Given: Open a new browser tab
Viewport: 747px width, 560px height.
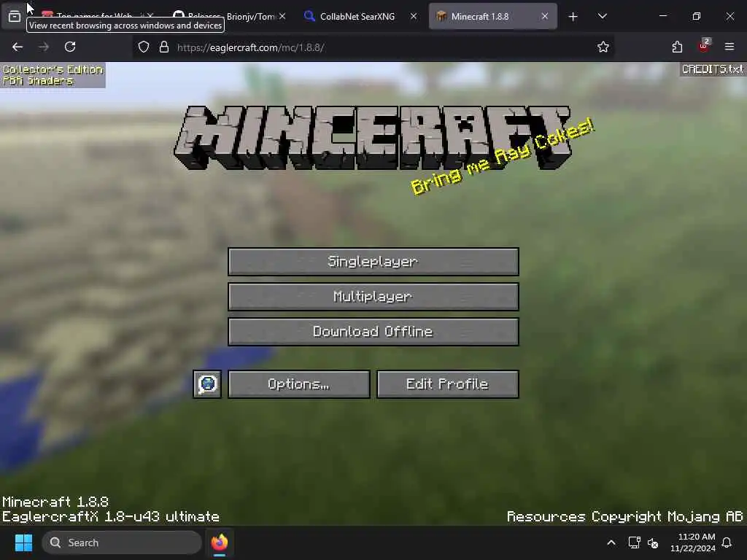Looking at the screenshot, I should [573, 17].
